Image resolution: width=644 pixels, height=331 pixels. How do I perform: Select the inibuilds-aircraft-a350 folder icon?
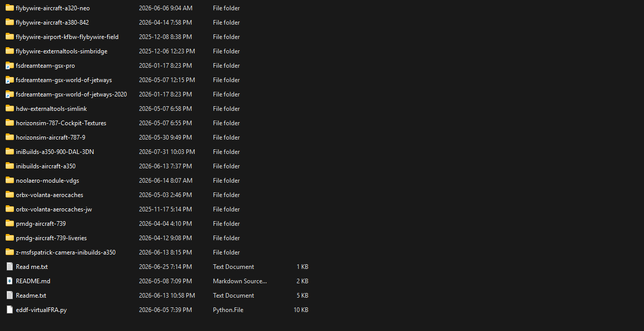9,166
